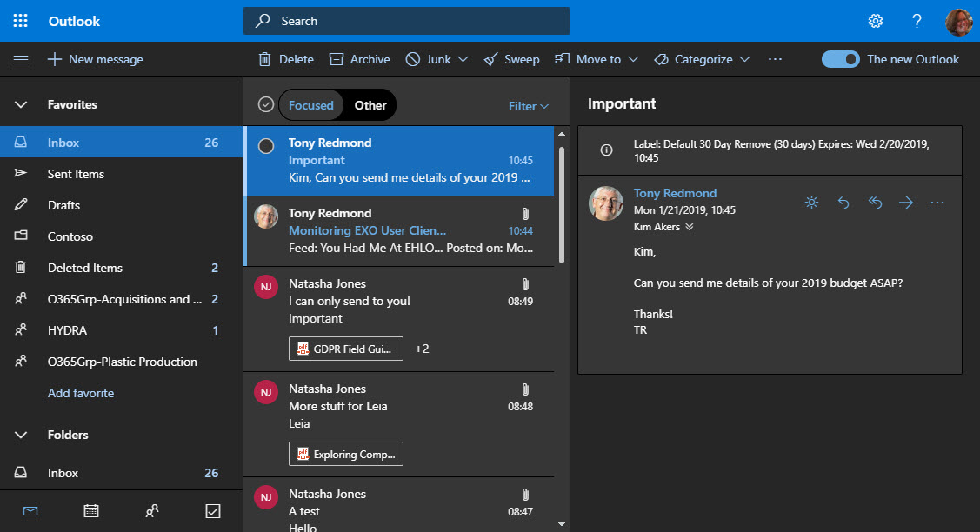
Task: Switch to the Focused tab
Action: click(310, 105)
